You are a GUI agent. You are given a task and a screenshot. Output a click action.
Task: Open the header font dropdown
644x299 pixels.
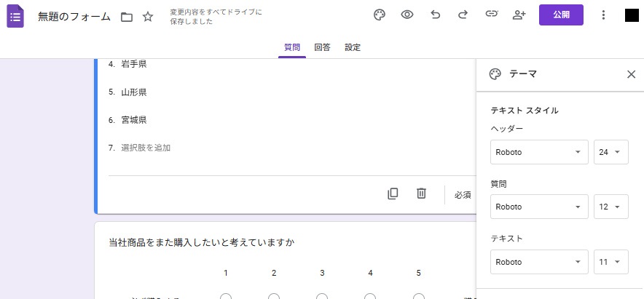click(x=539, y=152)
